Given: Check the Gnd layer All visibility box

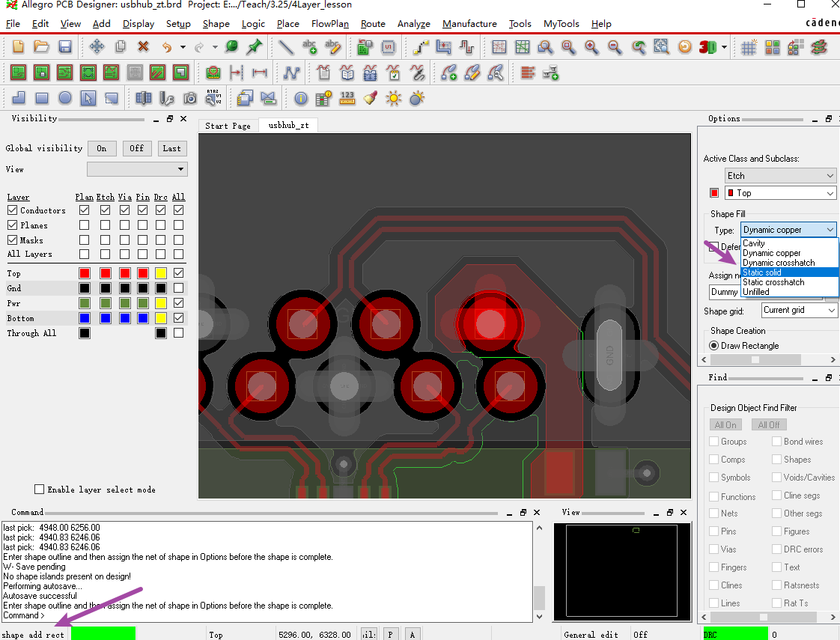Looking at the screenshot, I should pyautogui.click(x=178, y=288).
